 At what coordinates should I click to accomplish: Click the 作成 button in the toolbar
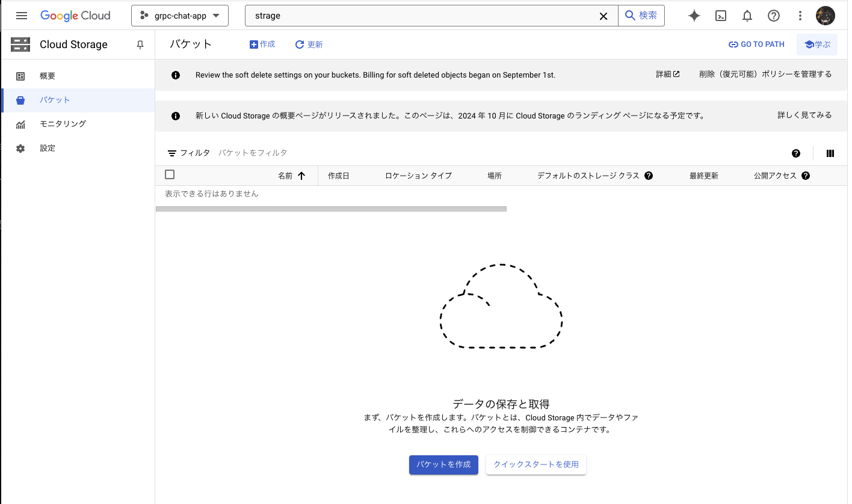point(262,45)
